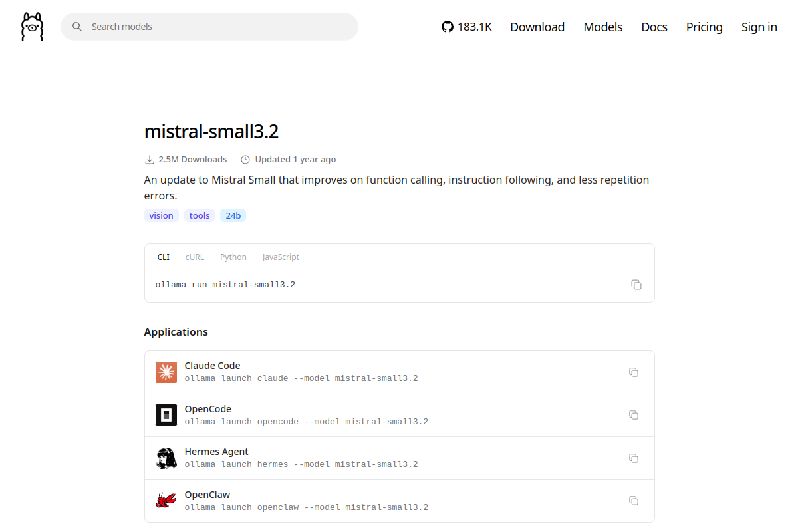The height and width of the screenshot is (532, 798).
Task: Click the ollama run mistral-small3.2 command
Action: pos(225,285)
